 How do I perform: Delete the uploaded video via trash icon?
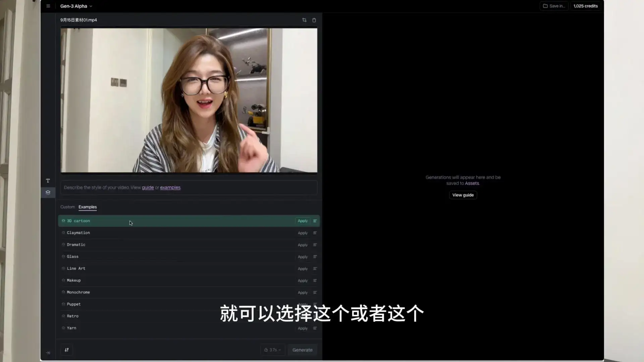click(314, 20)
